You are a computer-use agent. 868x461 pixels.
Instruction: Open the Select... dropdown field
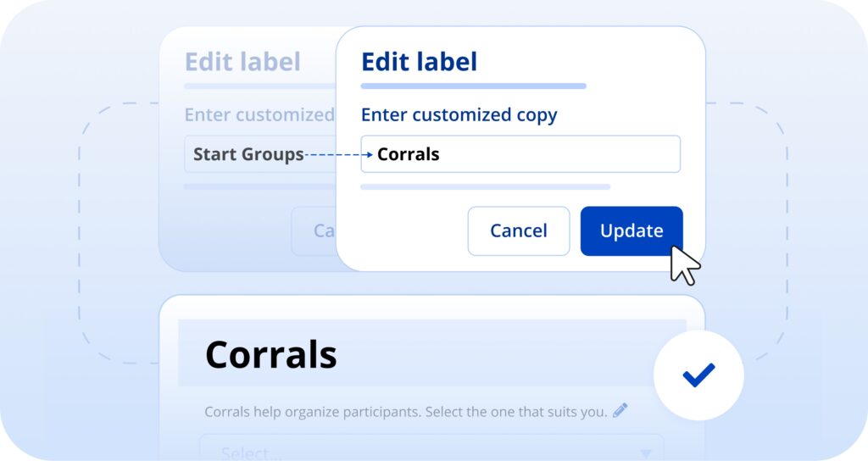tap(424, 451)
